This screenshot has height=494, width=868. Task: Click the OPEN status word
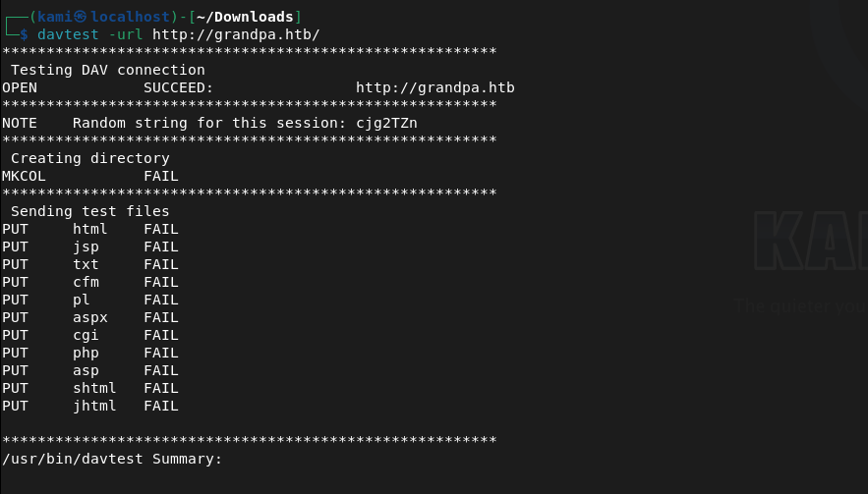[20, 87]
